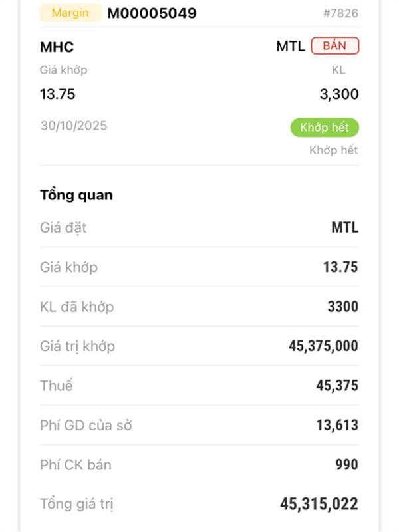
Task: Click the Phí CK bán fee 990
Action: click(x=346, y=464)
